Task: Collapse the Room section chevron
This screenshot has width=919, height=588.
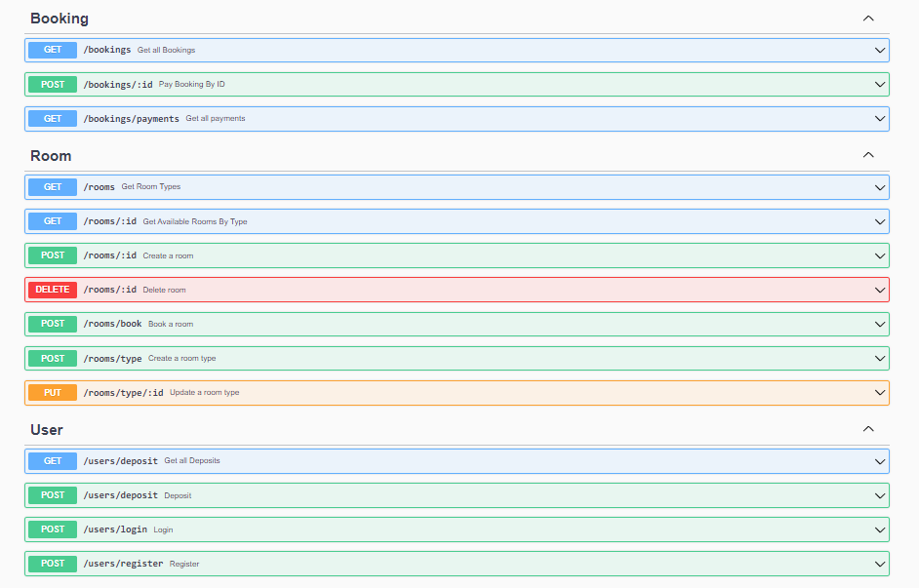Action: 868,155
